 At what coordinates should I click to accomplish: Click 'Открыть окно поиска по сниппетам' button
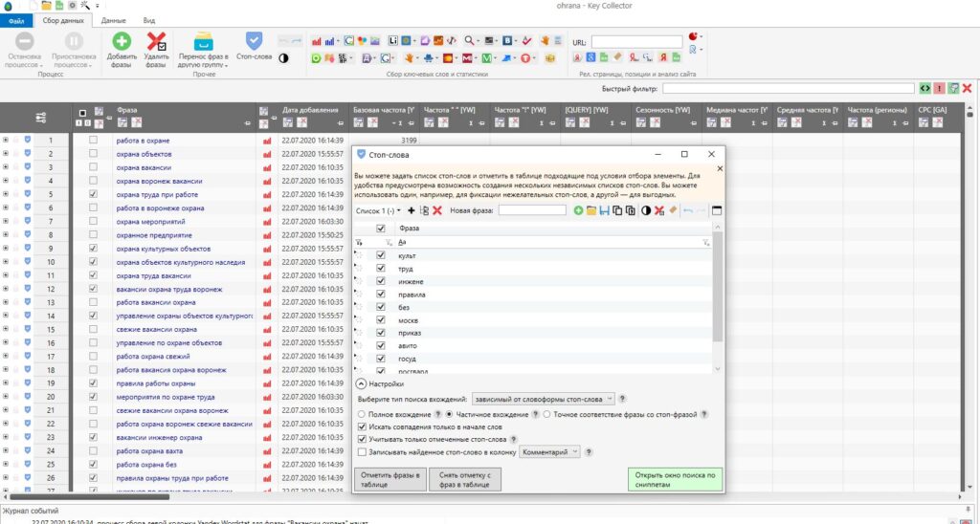[675, 479]
